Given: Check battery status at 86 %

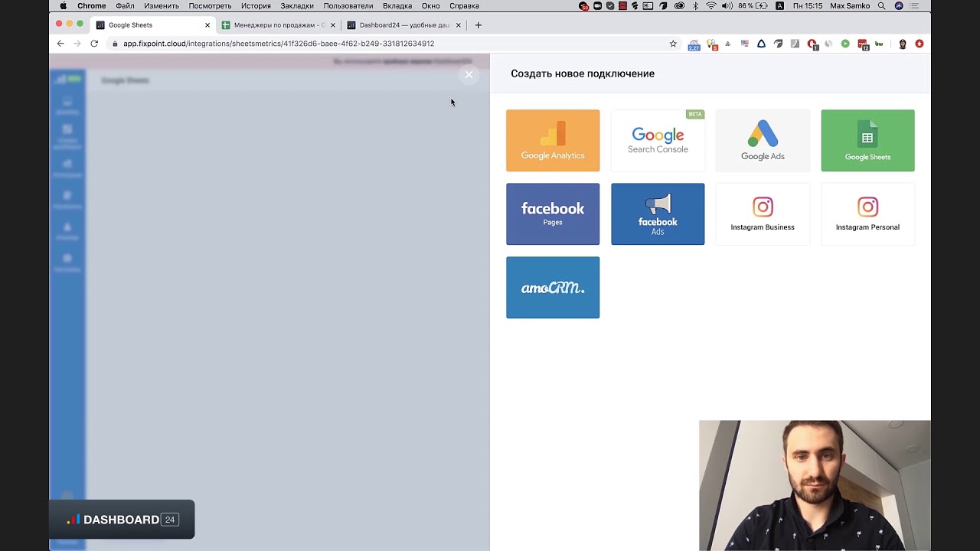Looking at the screenshot, I should point(753,5).
